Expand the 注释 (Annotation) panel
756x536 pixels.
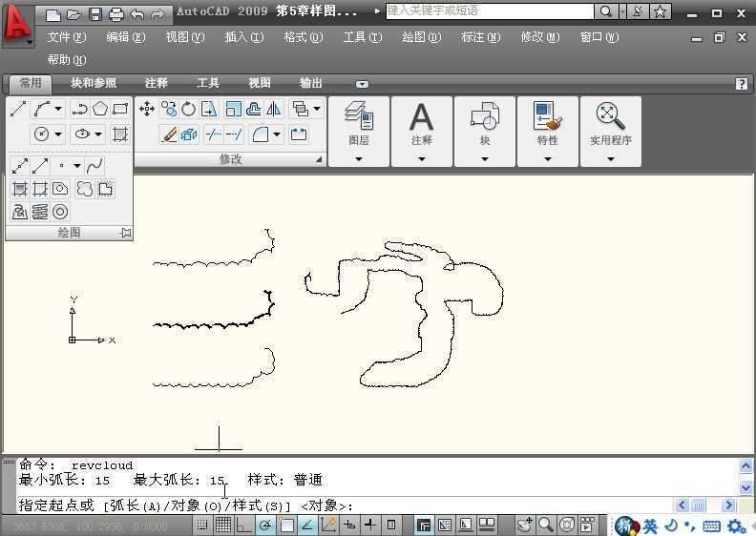[x=421, y=159]
